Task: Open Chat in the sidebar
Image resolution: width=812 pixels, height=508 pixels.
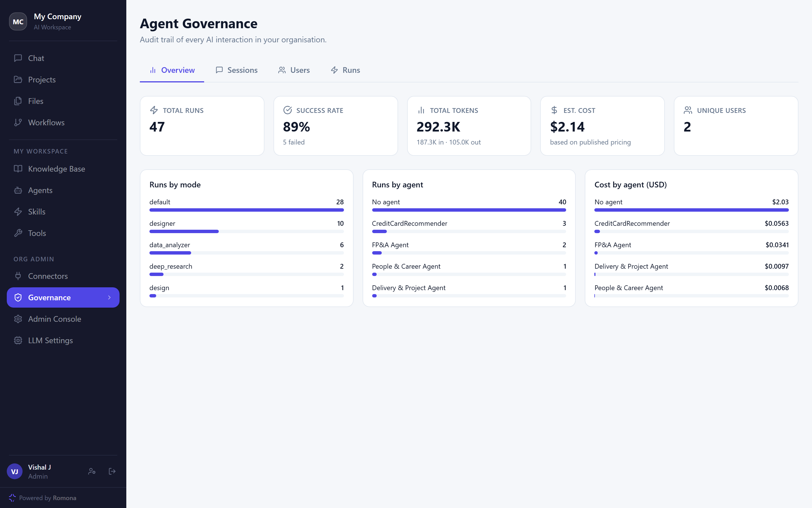Action: pyautogui.click(x=63, y=58)
